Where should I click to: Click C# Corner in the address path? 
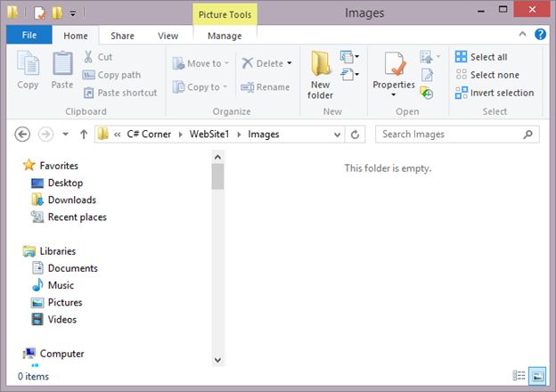click(149, 135)
